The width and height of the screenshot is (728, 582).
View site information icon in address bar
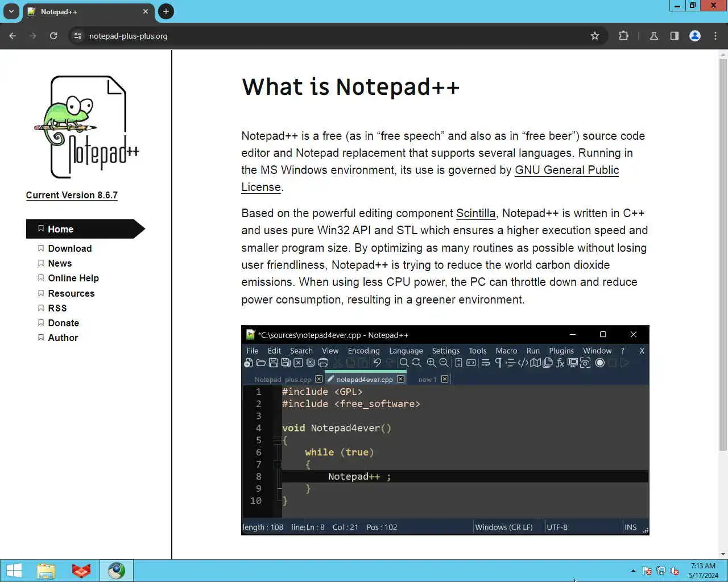pos(78,36)
